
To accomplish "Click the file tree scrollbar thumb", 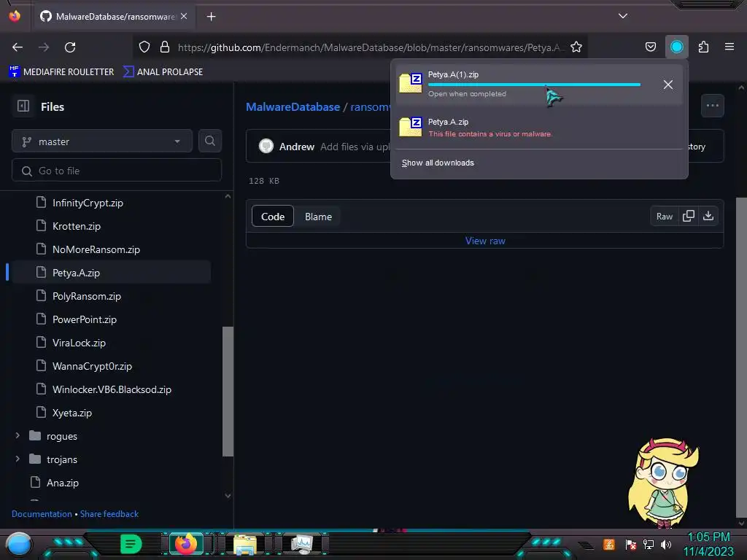I will point(228,392).
